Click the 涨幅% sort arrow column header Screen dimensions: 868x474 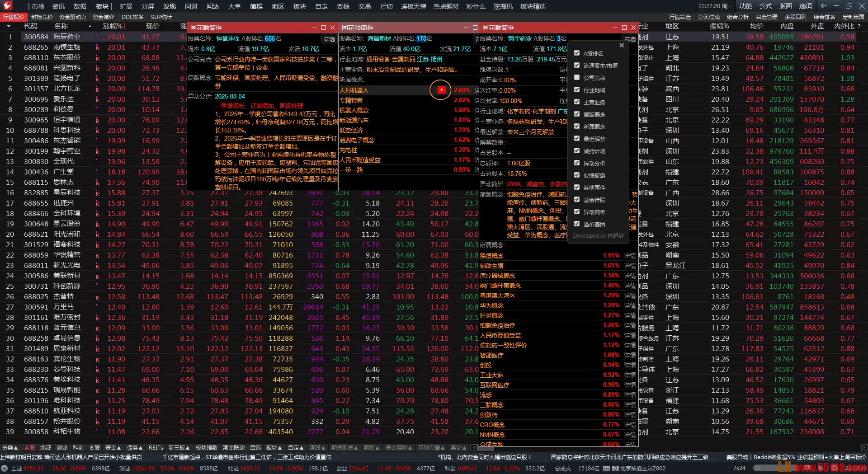(114, 26)
